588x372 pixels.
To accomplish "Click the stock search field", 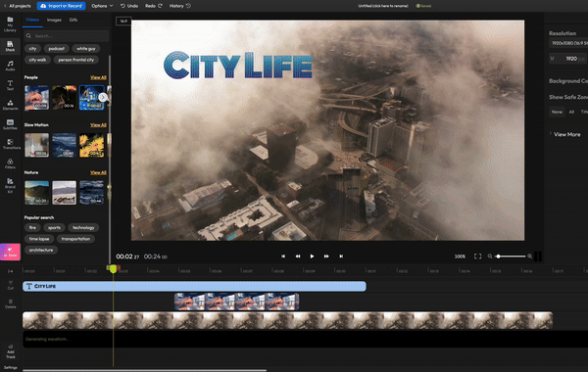I will pyautogui.click(x=67, y=36).
